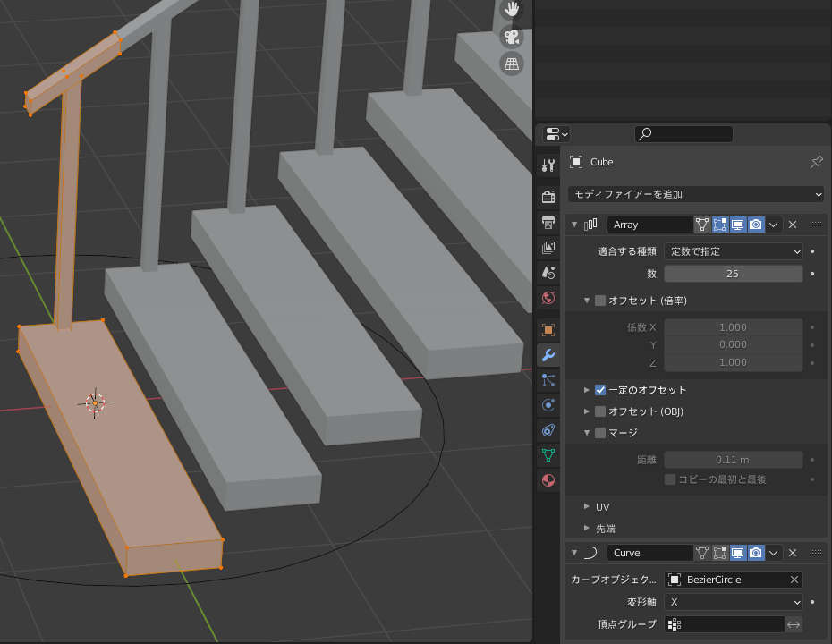Toggle Curve modifier on-cage display
Viewport: 832px width, 644px height.
(702, 553)
